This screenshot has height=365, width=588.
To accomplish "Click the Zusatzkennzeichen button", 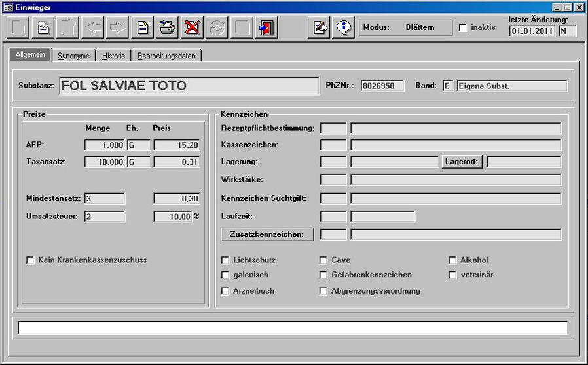I will pyautogui.click(x=267, y=234).
